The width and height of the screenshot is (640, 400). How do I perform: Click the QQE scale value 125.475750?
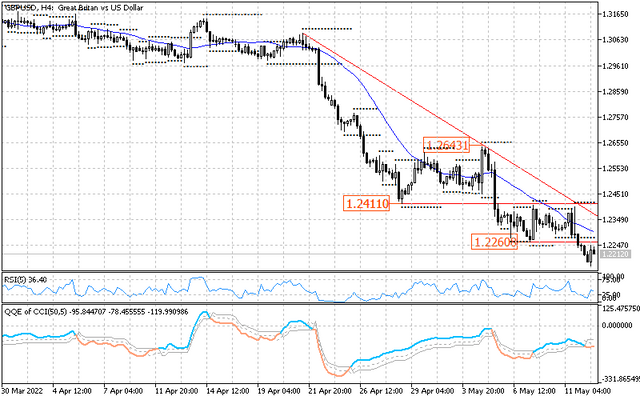click(x=620, y=309)
